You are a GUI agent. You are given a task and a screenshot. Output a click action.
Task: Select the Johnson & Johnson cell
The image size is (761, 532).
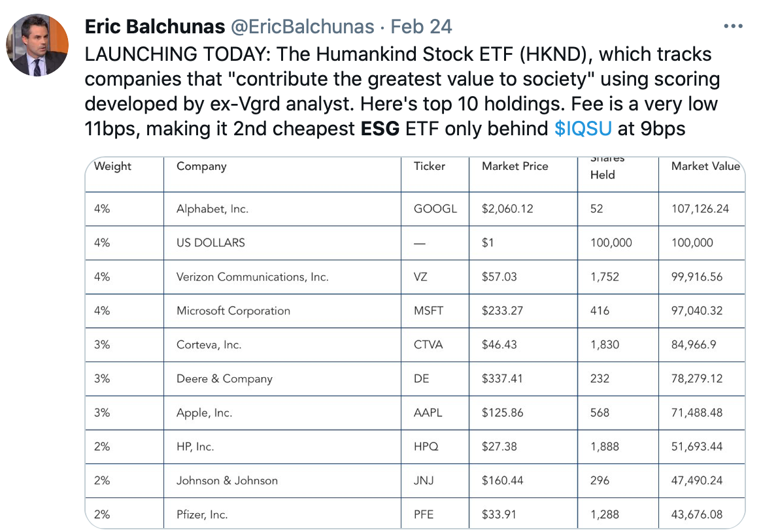pos(227,481)
